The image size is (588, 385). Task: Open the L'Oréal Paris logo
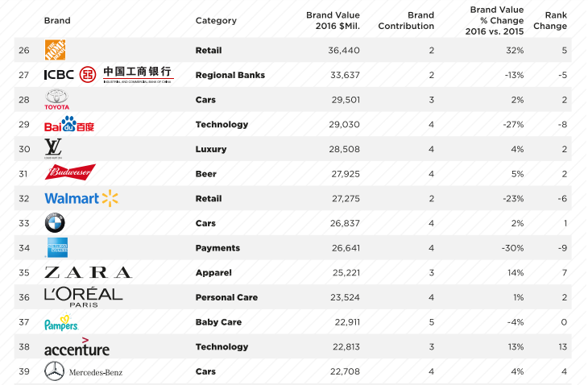click(x=83, y=298)
